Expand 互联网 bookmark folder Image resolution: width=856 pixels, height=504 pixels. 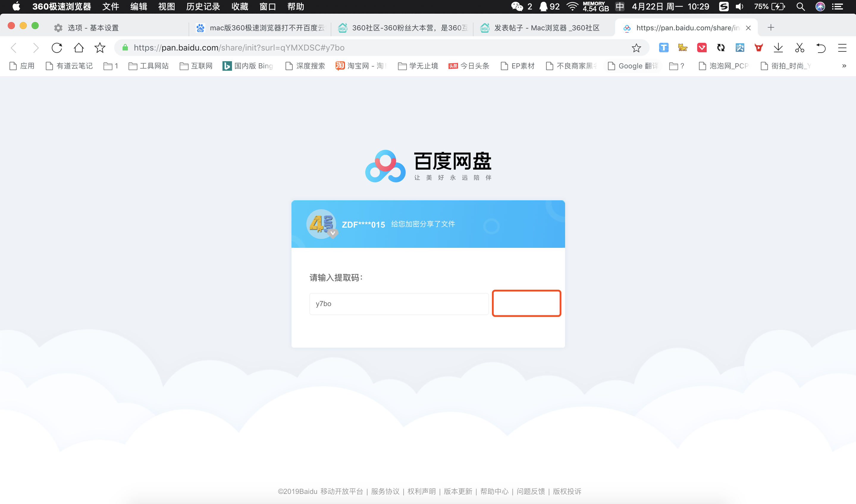(x=196, y=66)
